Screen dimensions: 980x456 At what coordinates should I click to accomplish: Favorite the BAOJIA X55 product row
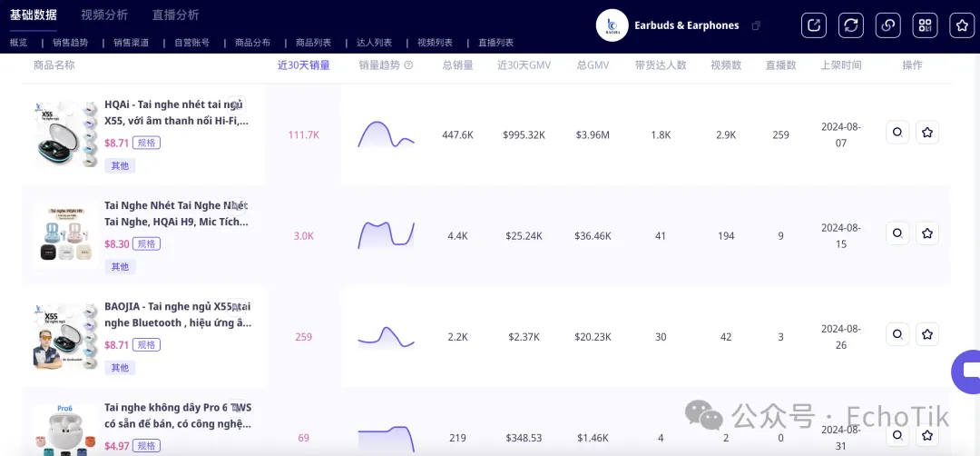pyautogui.click(x=926, y=334)
